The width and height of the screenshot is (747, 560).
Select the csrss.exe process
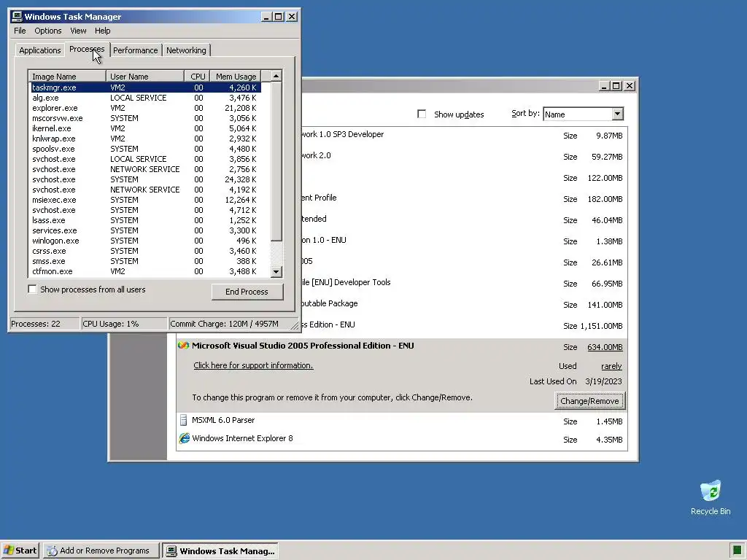coord(145,251)
